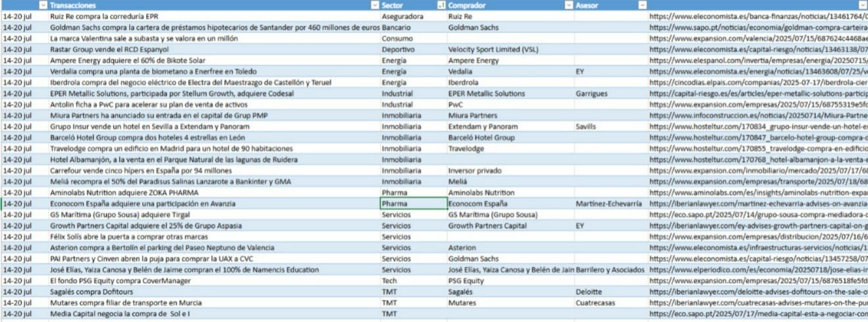Image resolution: width=868 pixels, height=322 pixels.
Task: Select the 'Consumo' sector cell
Action: (414, 39)
